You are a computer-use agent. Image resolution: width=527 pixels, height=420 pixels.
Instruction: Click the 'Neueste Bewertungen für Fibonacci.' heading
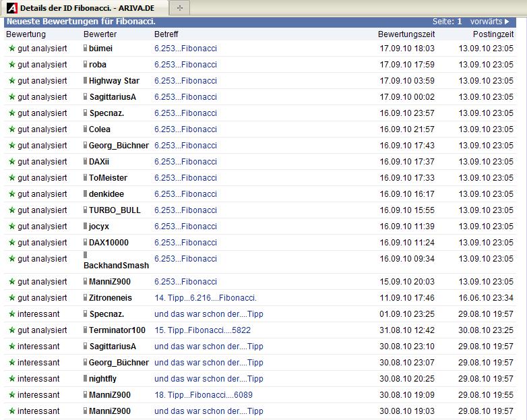[x=81, y=22]
